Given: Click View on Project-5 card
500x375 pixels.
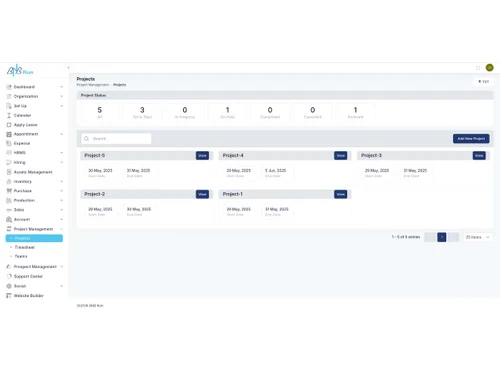Looking at the screenshot, I should click(x=202, y=156).
